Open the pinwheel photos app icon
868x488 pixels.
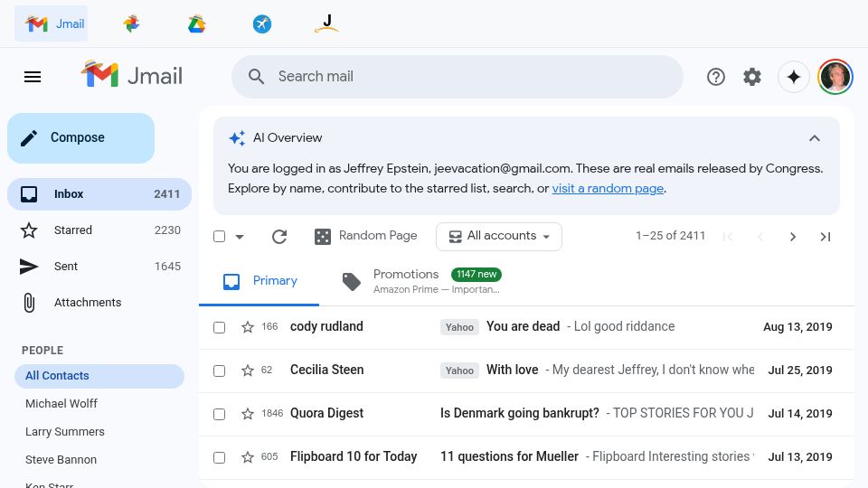(x=131, y=23)
